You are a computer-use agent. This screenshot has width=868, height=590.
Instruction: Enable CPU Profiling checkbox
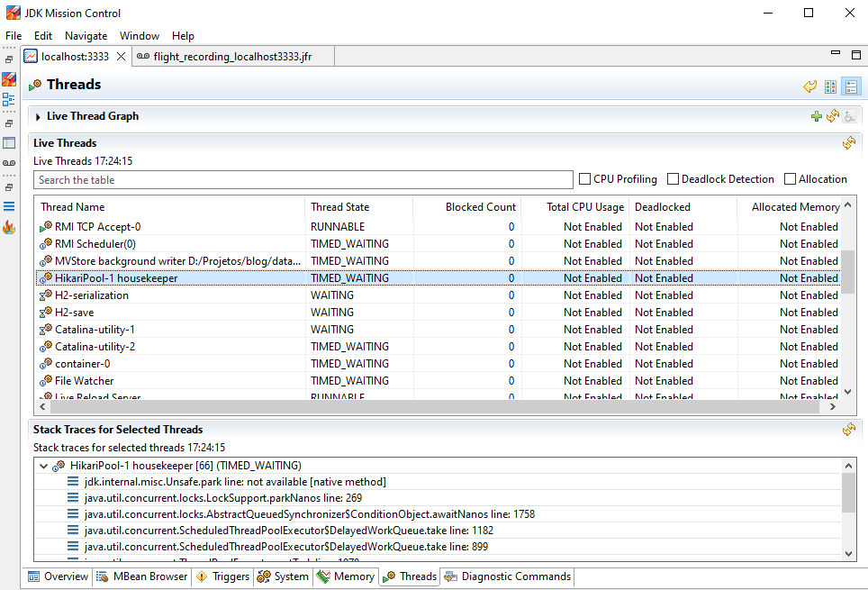point(584,179)
